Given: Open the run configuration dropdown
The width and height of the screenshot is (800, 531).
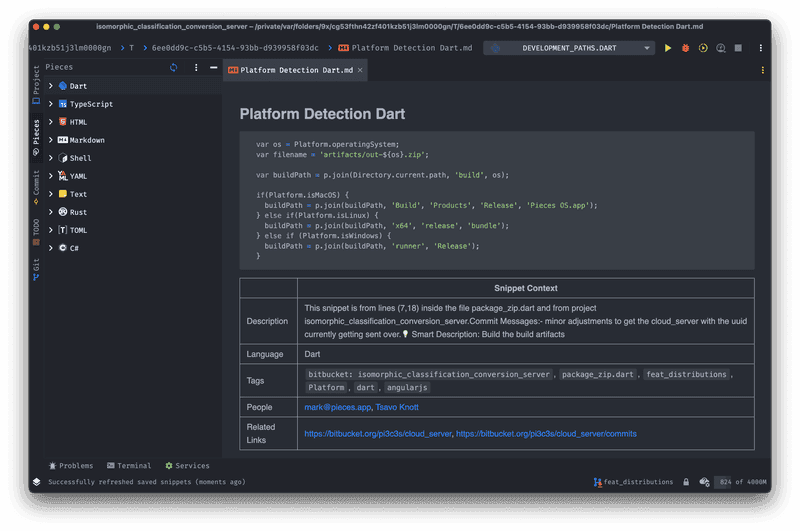Looking at the screenshot, I should (569, 48).
